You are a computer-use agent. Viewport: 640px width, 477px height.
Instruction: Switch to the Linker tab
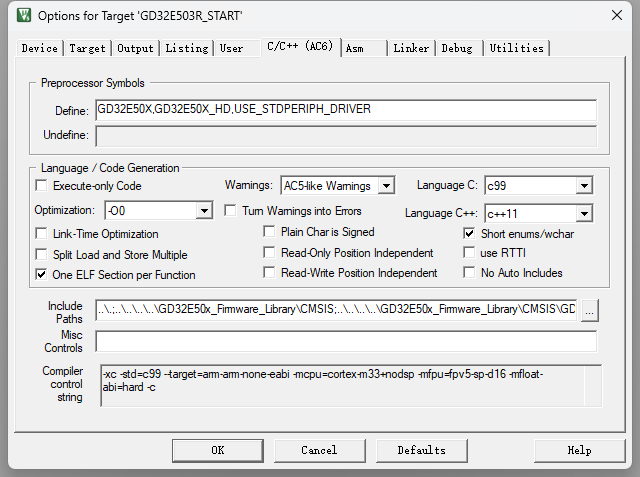coord(411,48)
